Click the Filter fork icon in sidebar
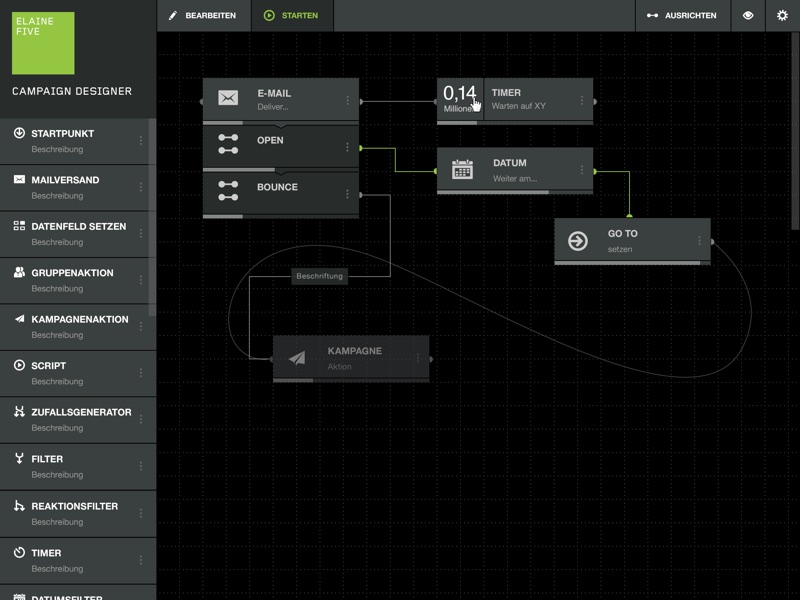 (x=19, y=458)
